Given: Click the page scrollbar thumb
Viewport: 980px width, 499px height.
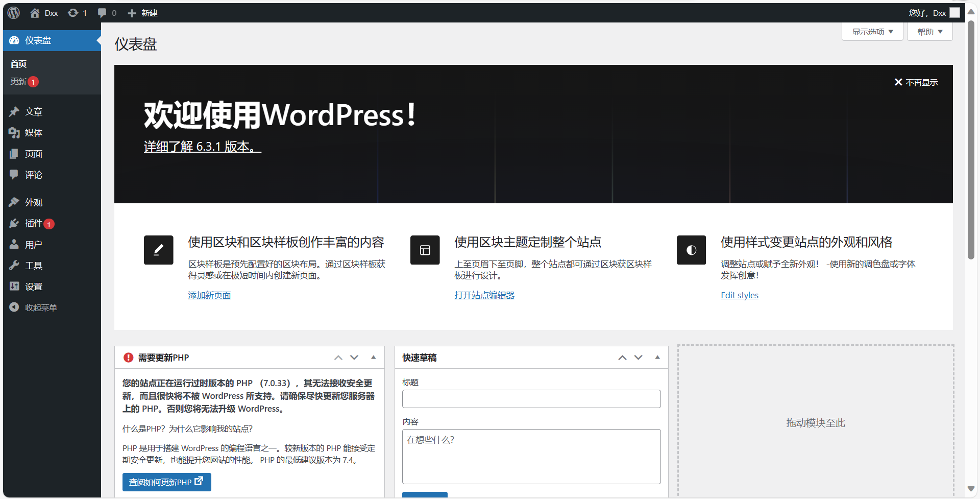Looking at the screenshot, I should (971, 140).
